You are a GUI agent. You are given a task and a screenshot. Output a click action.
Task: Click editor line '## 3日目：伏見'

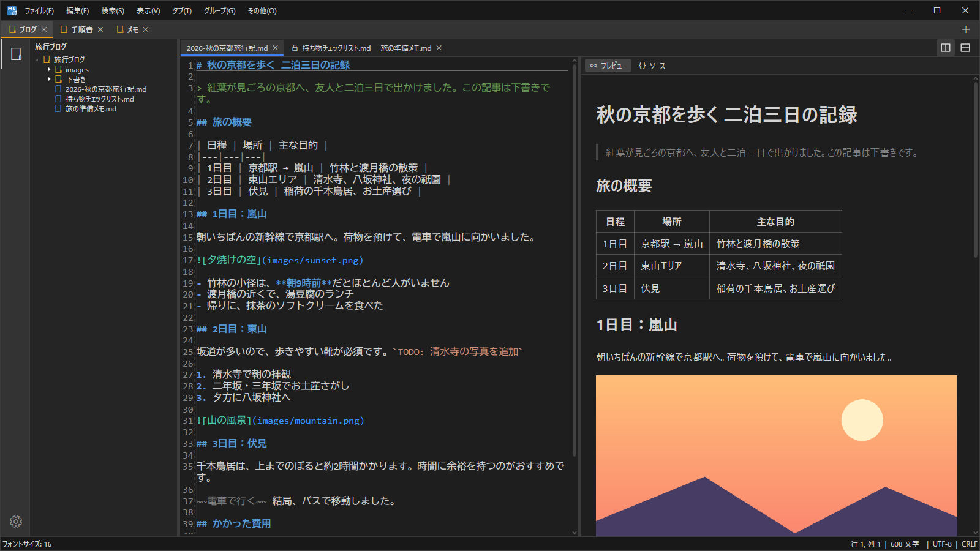[x=232, y=443]
